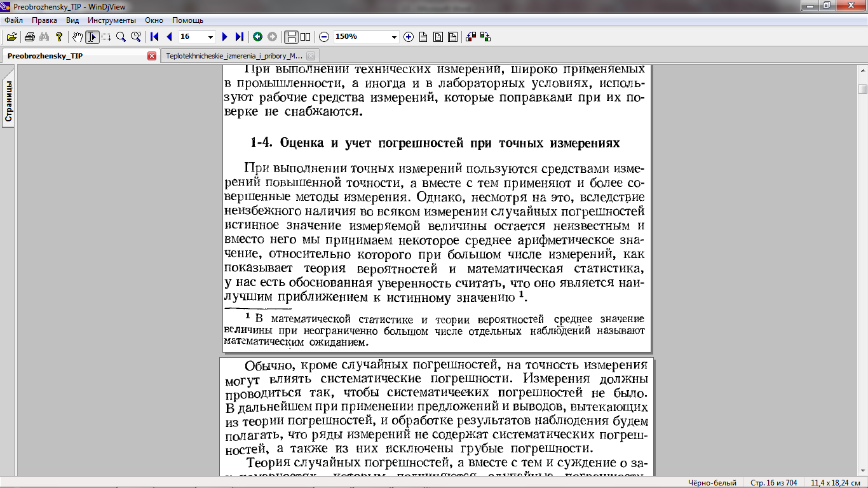Go to the previous page
The width and height of the screenshot is (868, 488).
tap(169, 37)
